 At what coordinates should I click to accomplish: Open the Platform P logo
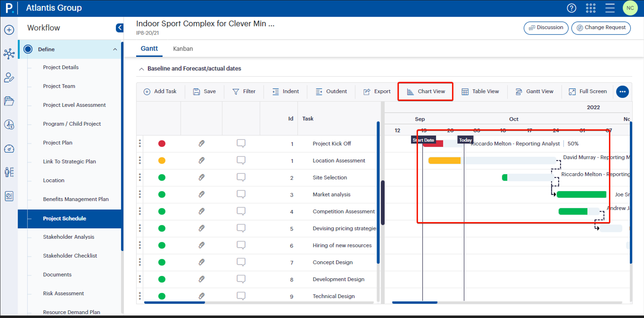[9, 8]
